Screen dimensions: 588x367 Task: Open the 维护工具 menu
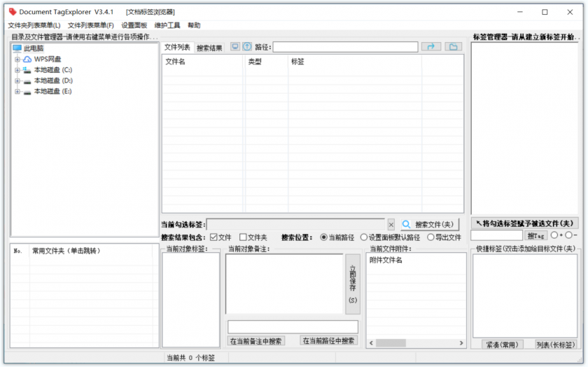point(167,25)
